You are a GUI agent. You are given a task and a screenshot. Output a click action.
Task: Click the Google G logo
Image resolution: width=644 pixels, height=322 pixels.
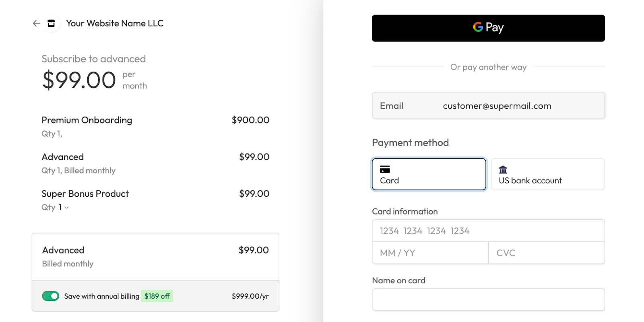point(478,27)
